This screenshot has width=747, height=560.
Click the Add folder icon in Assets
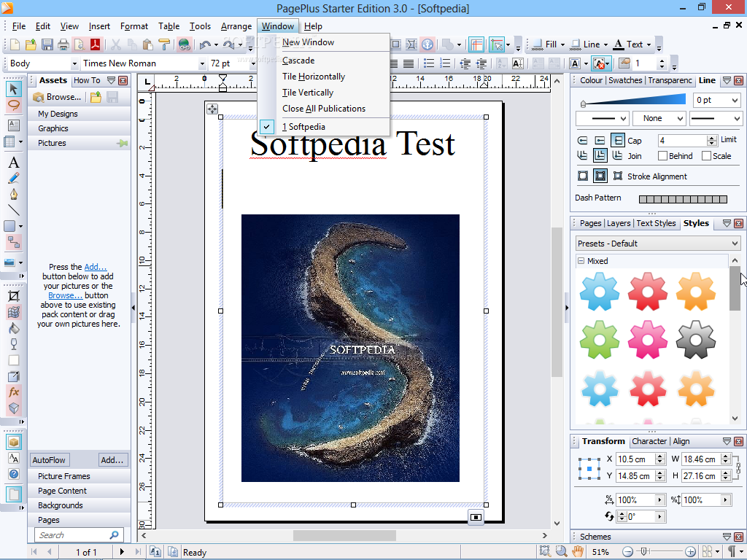coord(96,97)
